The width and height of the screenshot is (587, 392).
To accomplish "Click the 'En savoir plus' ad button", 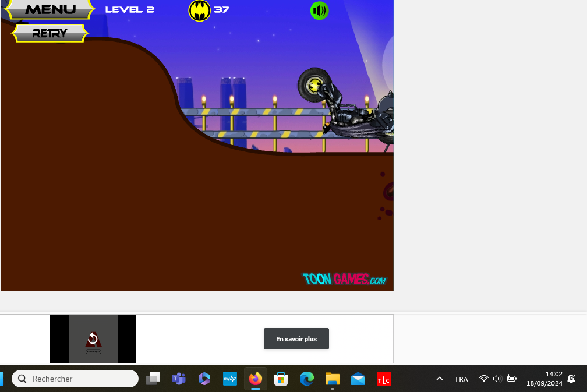I will click(x=296, y=339).
